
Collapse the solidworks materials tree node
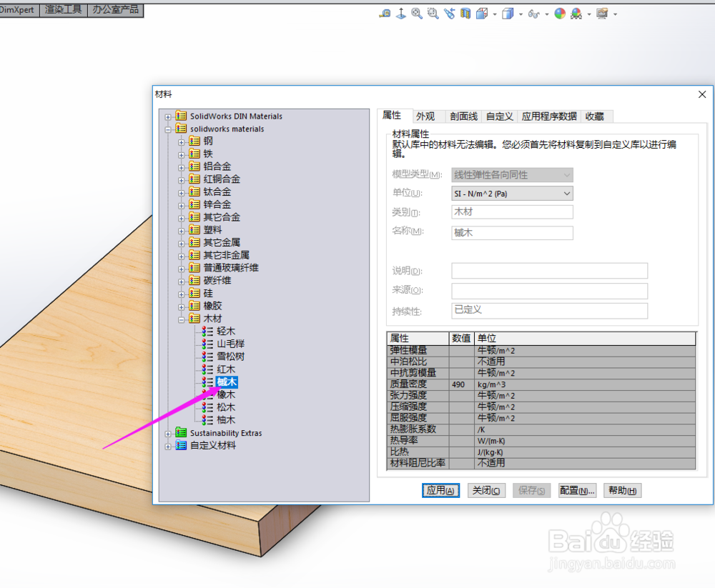pos(168,129)
